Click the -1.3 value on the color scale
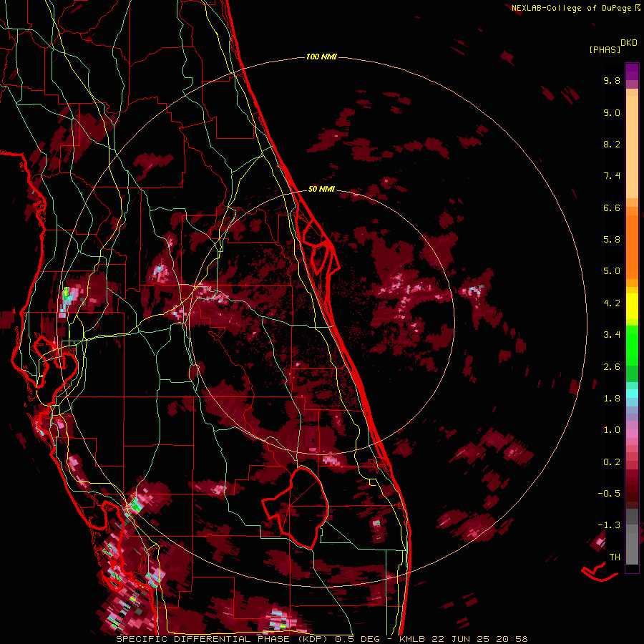This screenshot has height=644, width=644. coord(609,525)
